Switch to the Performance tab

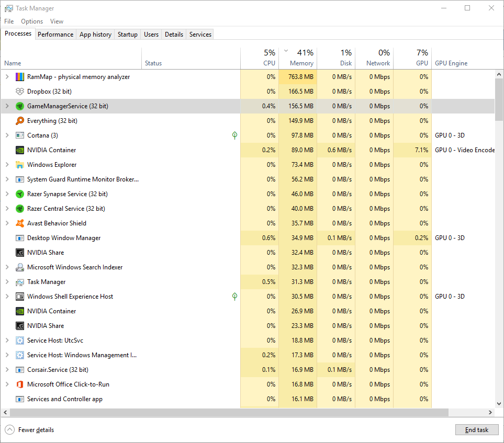(x=55, y=34)
